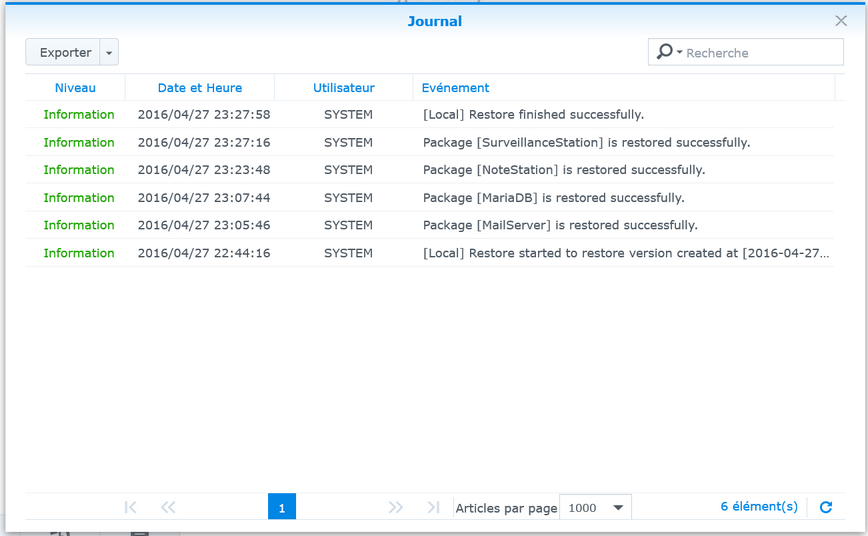Go to last page icon

click(433, 507)
